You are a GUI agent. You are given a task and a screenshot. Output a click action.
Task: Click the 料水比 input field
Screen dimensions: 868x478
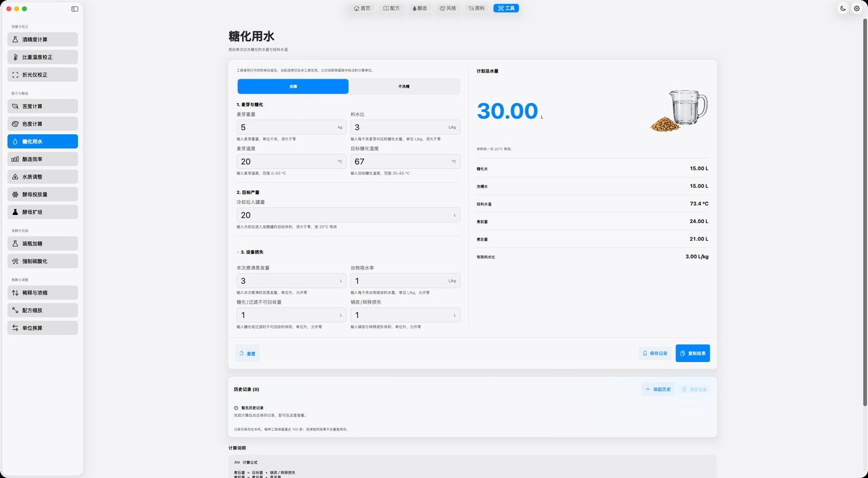(405, 127)
